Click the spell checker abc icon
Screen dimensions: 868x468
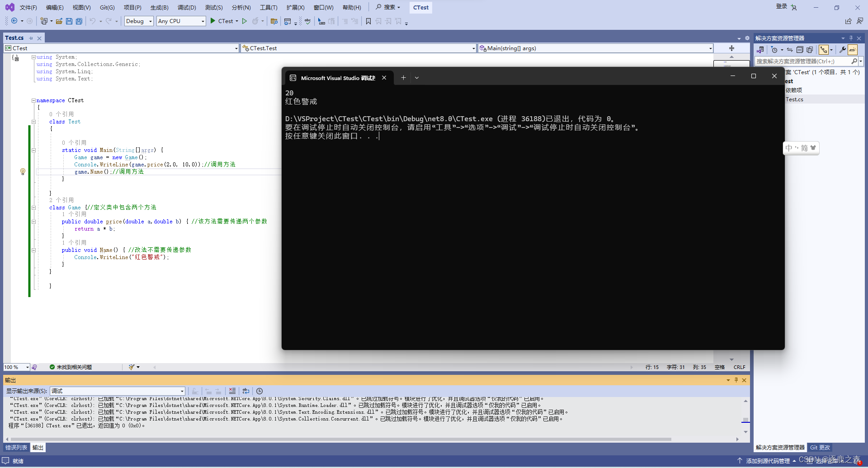pos(308,21)
